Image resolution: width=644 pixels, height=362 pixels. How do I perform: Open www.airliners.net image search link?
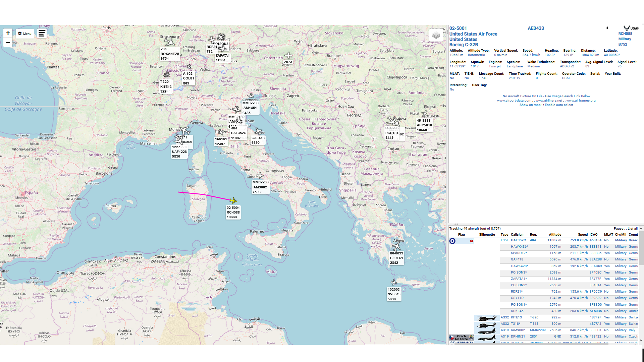[x=549, y=101]
